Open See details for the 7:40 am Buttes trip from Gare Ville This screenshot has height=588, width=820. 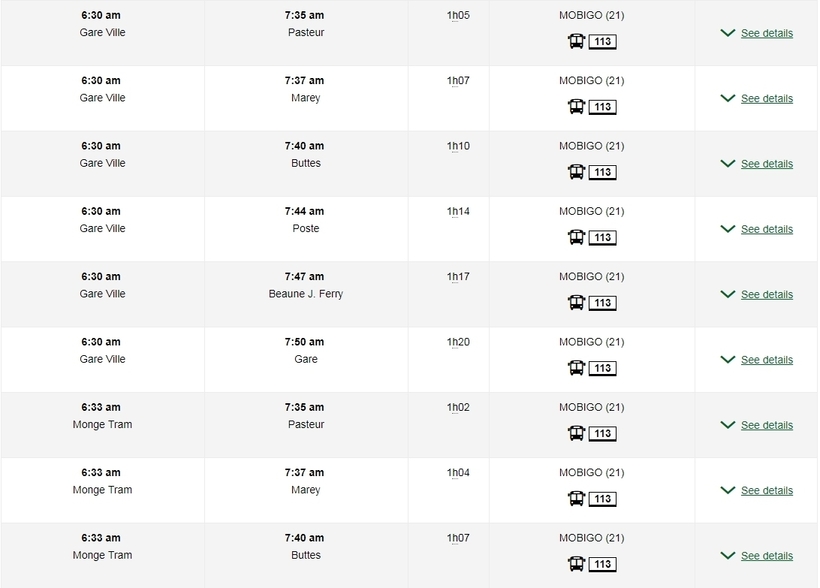pos(767,164)
